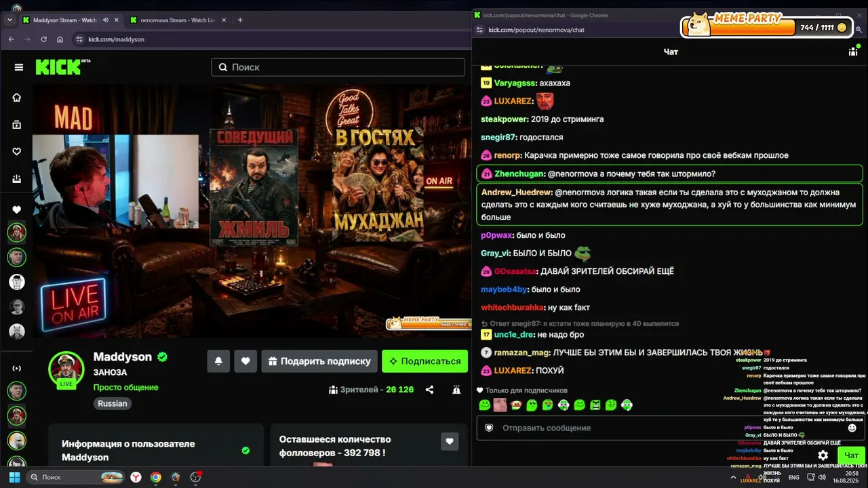The height and width of the screenshot is (488, 868).
Task: Open whitechburahka username in chat
Action: click(513, 308)
